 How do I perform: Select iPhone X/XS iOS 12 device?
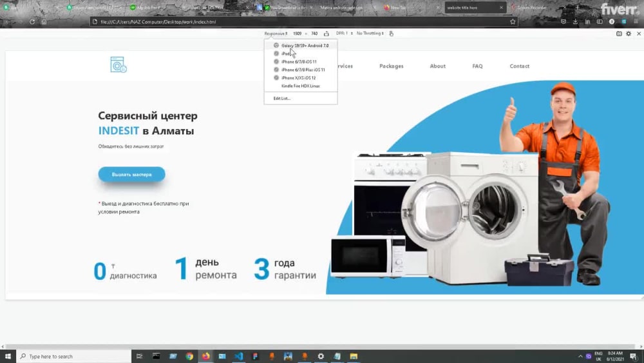pyautogui.click(x=301, y=78)
